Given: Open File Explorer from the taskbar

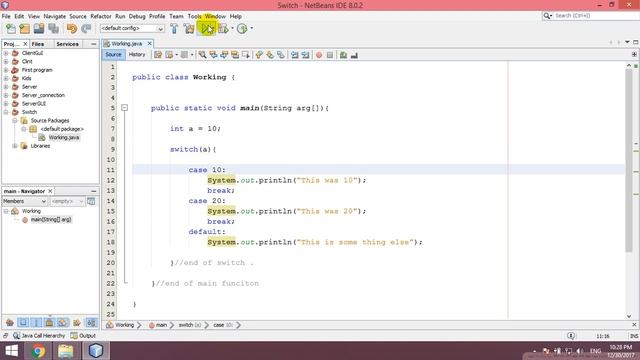Looking at the screenshot, I should [x=66, y=351].
